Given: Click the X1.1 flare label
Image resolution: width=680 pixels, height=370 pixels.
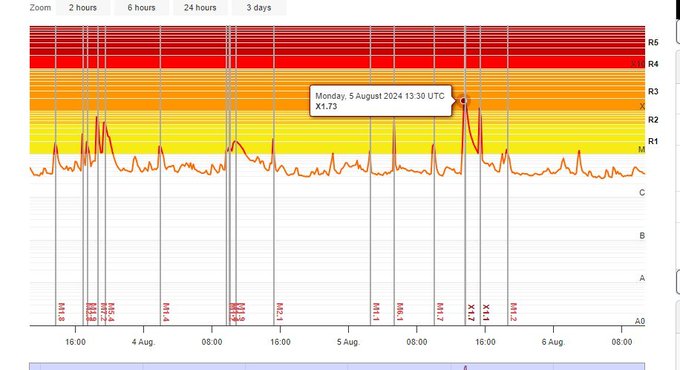Looking at the screenshot, I should click(486, 313).
